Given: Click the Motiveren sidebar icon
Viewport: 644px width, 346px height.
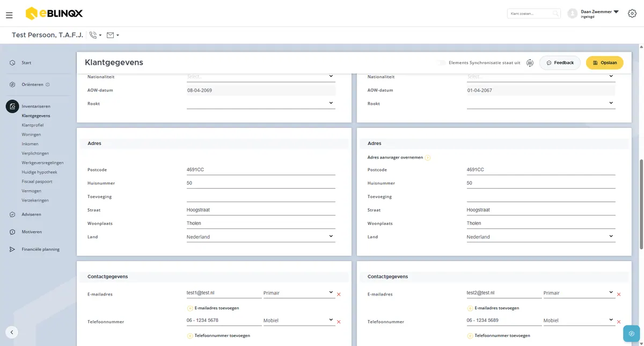Looking at the screenshot, I should click(12, 232).
